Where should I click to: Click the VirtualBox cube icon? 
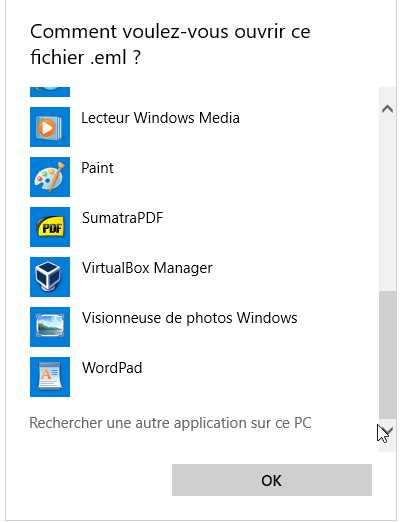pos(50,277)
